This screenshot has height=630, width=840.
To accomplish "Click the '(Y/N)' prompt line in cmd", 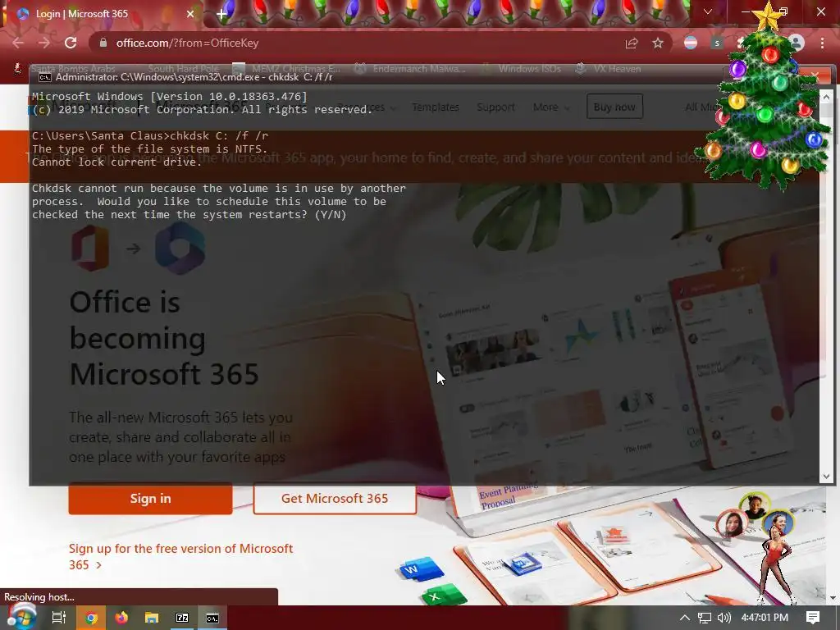I will [189, 215].
